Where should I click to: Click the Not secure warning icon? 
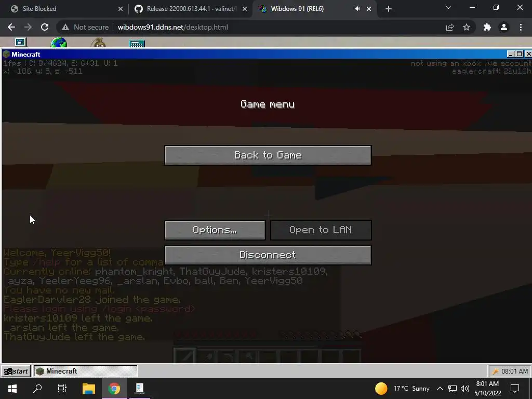[65, 27]
